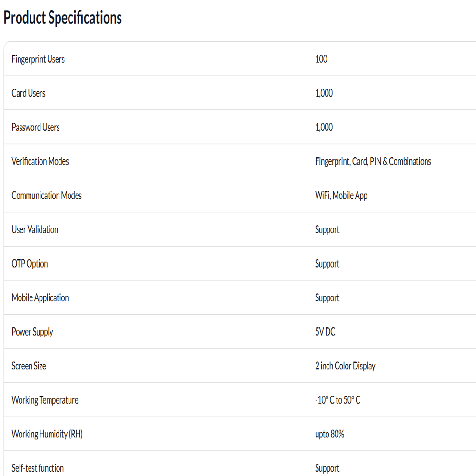
Task: Select the User Validation label
Action: [x=35, y=229]
